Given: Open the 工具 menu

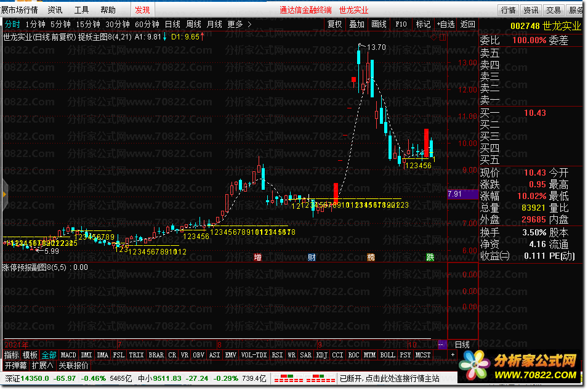Looking at the screenshot, I should pyautogui.click(x=81, y=10).
